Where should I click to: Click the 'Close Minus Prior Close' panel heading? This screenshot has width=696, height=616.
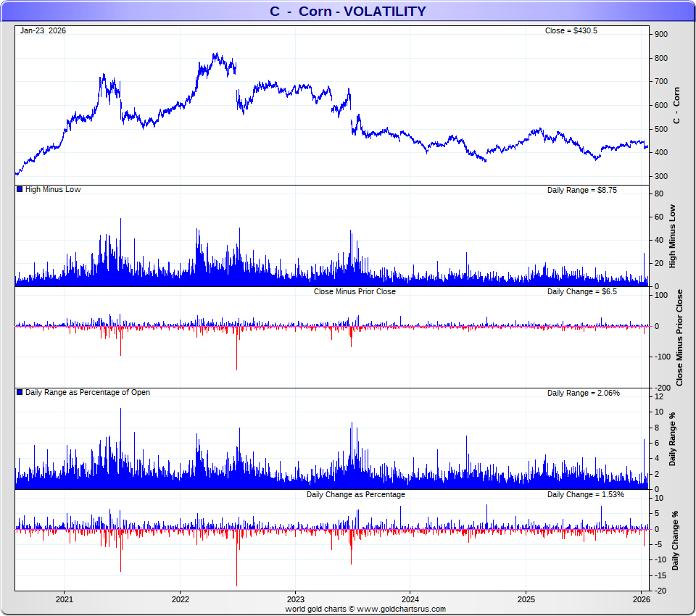tap(355, 291)
